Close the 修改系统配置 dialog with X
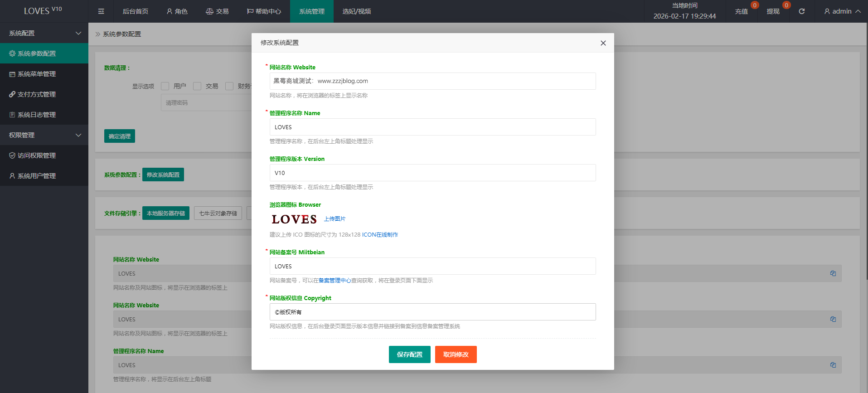The width and height of the screenshot is (868, 393). tap(603, 43)
